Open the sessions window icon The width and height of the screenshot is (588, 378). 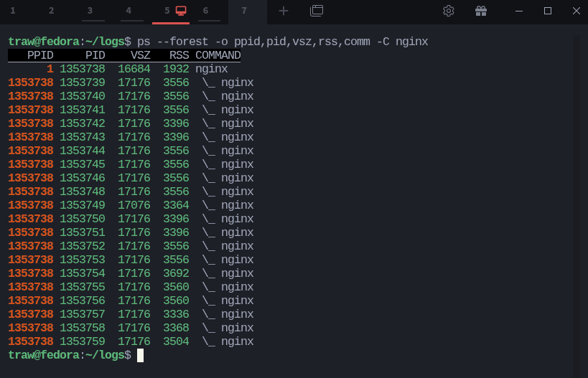pos(317,11)
